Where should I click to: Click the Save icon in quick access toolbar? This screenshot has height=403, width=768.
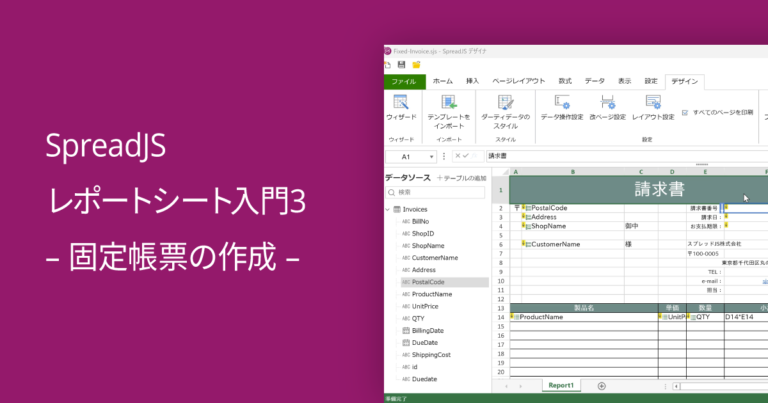pyautogui.click(x=402, y=65)
